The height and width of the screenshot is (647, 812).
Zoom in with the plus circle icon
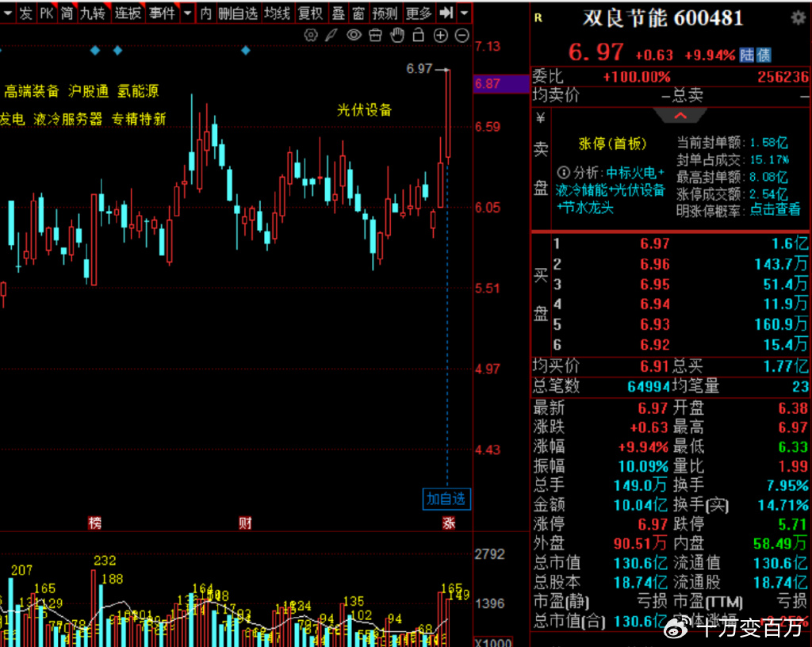[x=441, y=35]
